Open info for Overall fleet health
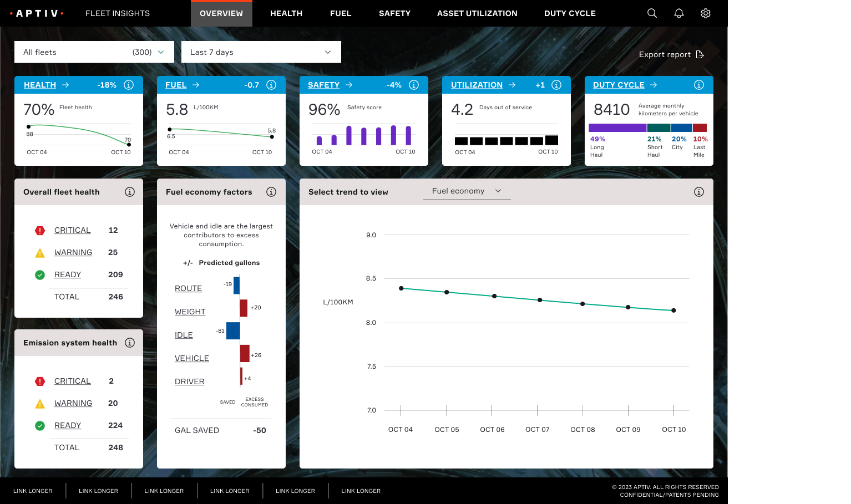This screenshot has width=851, height=504. (130, 192)
